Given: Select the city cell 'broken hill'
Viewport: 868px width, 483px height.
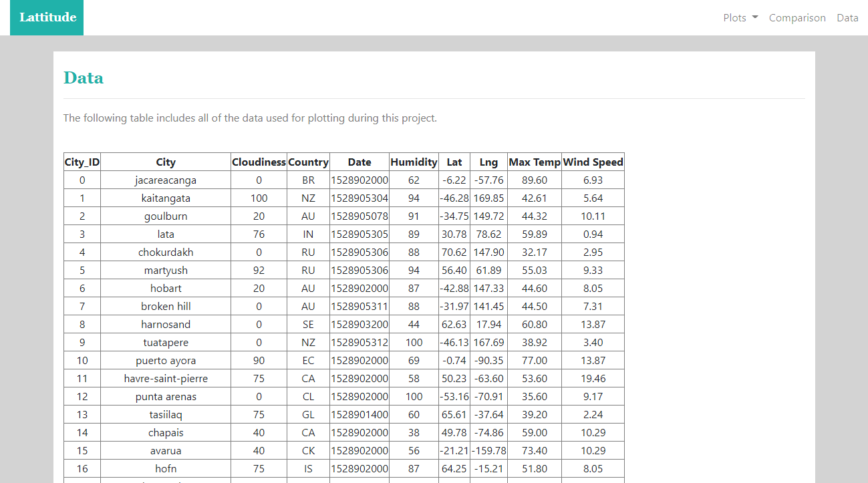Looking at the screenshot, I should point(166,307).
